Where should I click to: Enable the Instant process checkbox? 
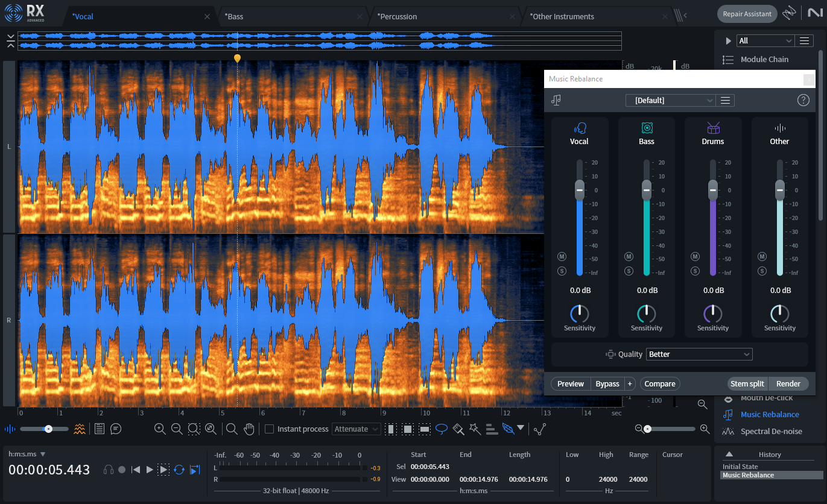pos(269,429)
